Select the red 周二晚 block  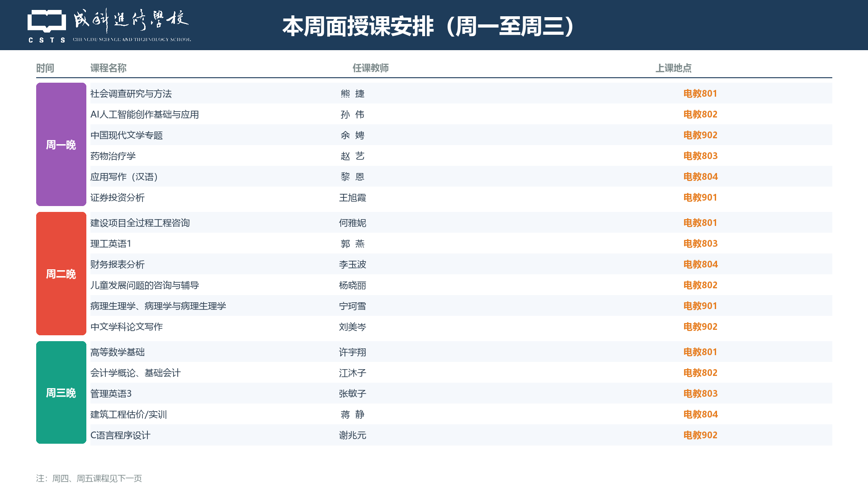pyautogui.click(x=61, y=274)
